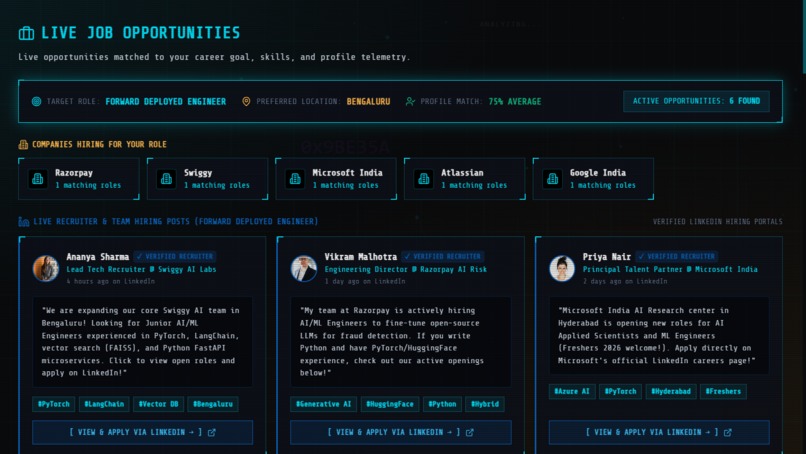The height and width of the screenshot is (454, 806).
Task: Select the #Bengaluru tag
Action: [x=213, y=404]
